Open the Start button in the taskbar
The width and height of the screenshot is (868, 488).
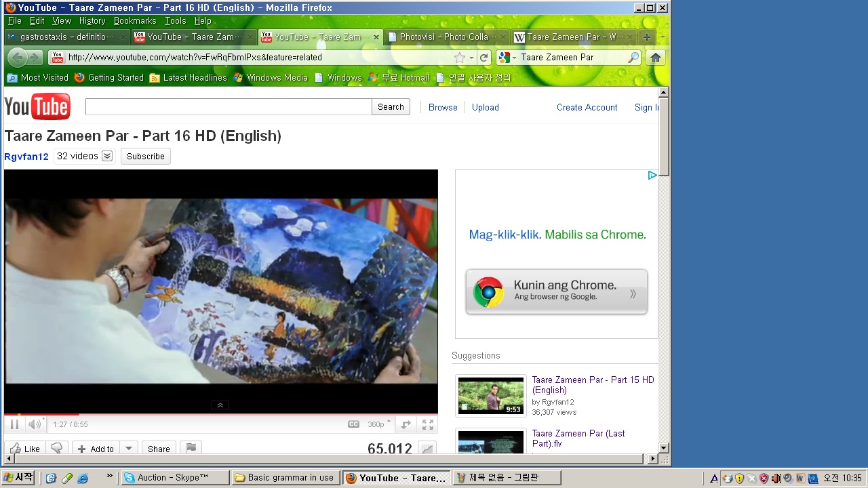click(x=18, y=478)
